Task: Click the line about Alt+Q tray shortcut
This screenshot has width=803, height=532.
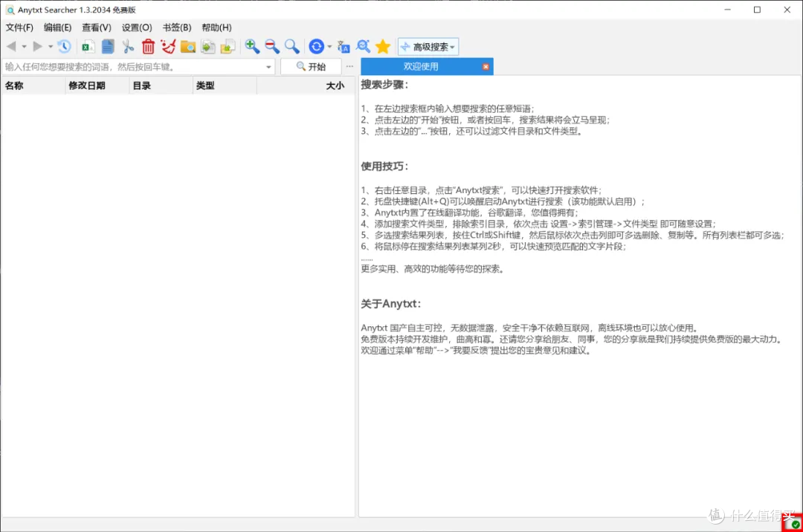Action: click(x=503, y=201)
